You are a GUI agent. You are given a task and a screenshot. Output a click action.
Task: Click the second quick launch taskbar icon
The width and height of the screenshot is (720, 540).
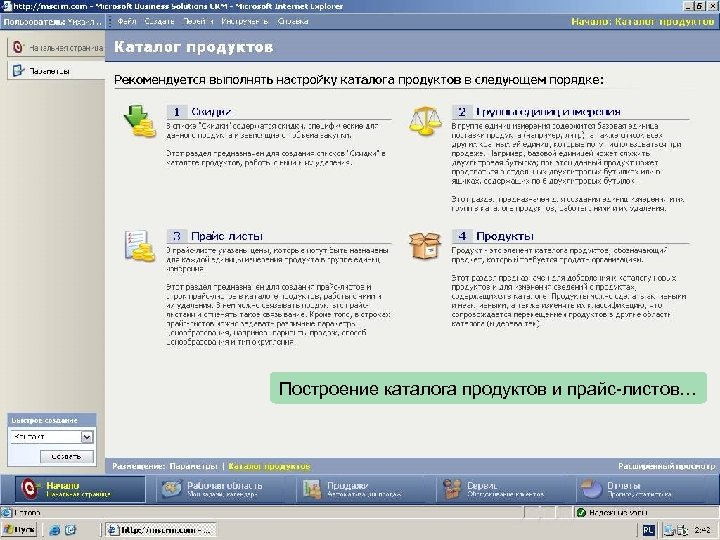coord(70,530)
